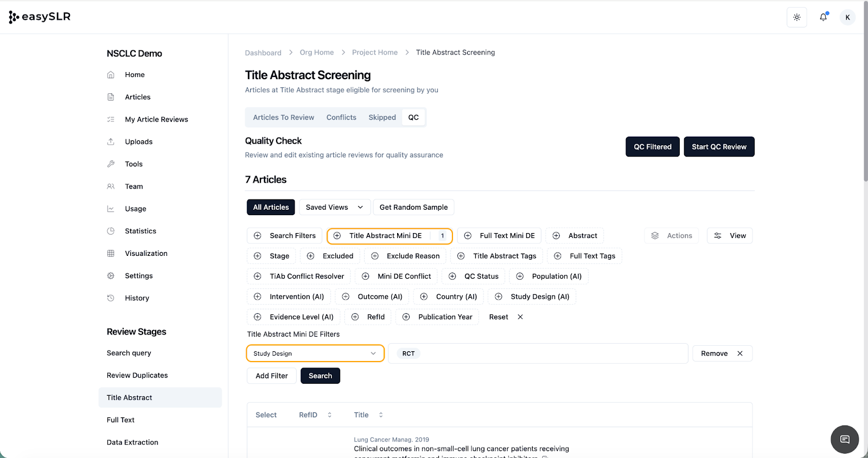Open Visualization in the sidebar
The width and height of the screenshot is (868, 458).
click(146, 253)
